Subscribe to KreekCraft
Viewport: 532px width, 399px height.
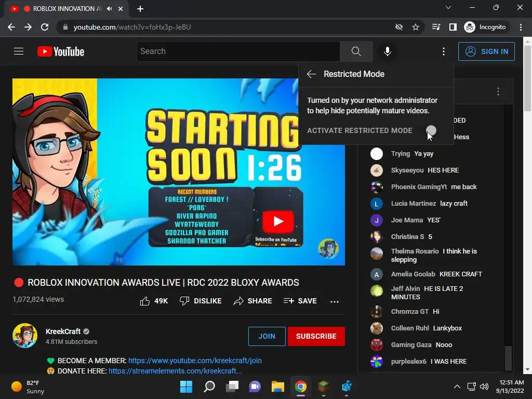pos(316,336)
